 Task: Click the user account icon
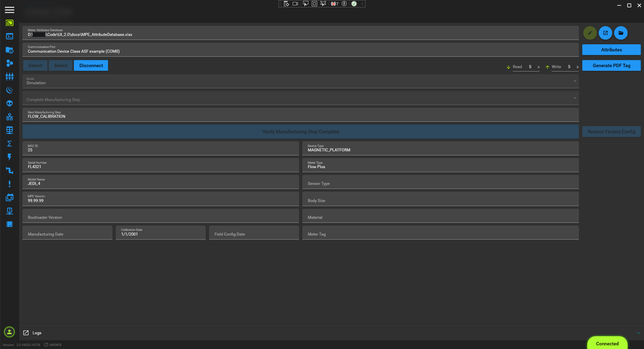pyautogui.click(x=9, y=332)
